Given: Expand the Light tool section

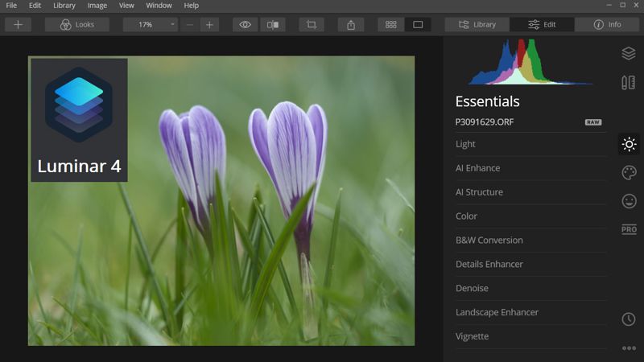Looking at the screenshot, I should [530, 144].
